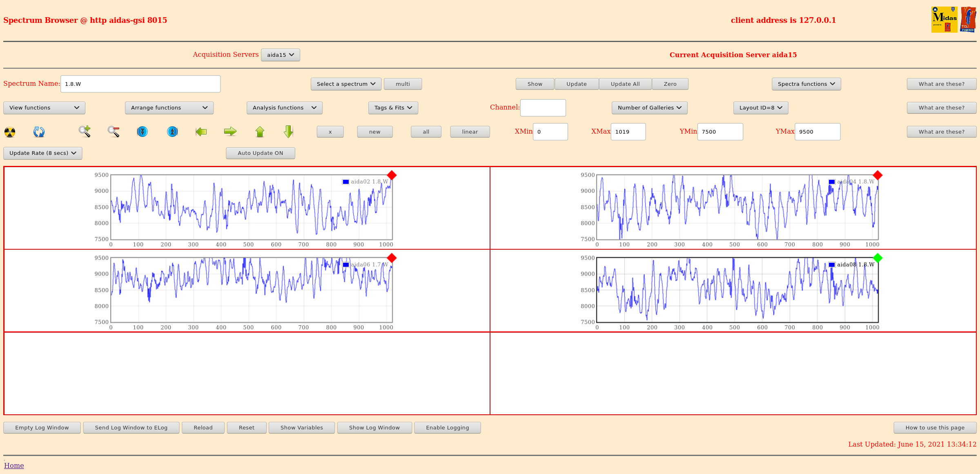Viewport: 980px width, 474px height.
Task: Click red diamond marker on aida04 plot
Action: pos(878,175)
